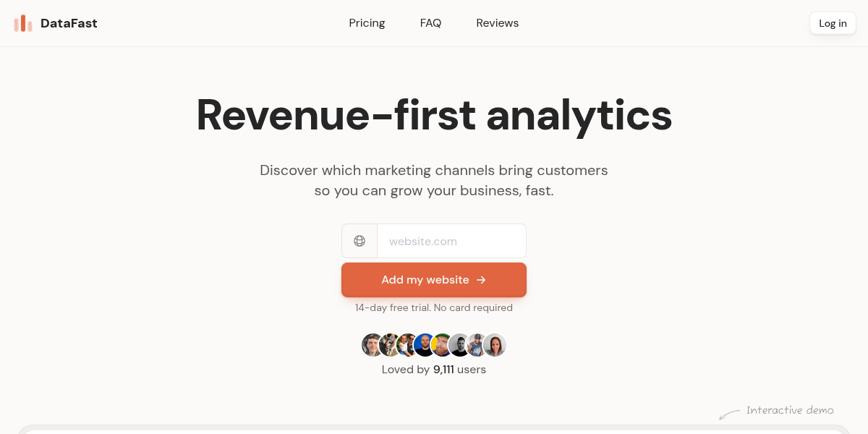
Task: Click the arrow icon on Add my website
Action: 481,280
